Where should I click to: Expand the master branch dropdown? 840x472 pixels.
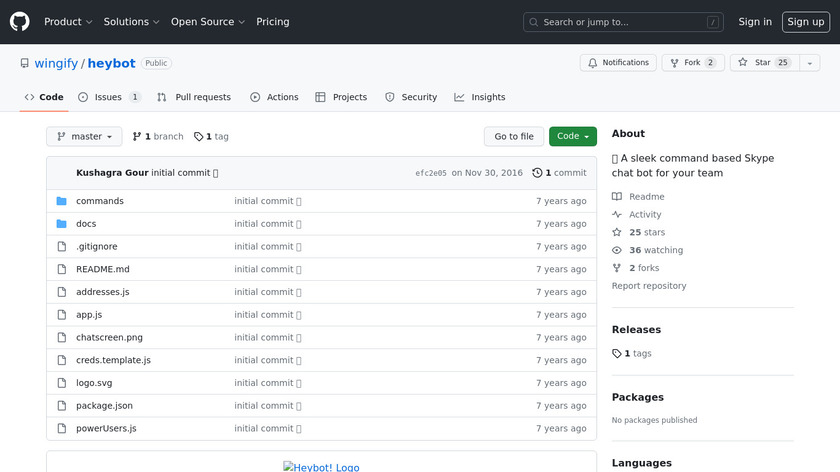[84, 137]
